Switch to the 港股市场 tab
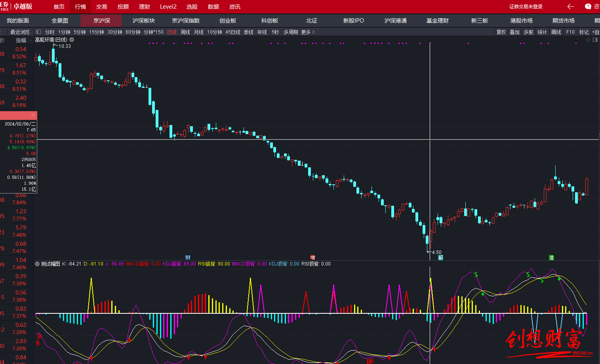This screenshot has height=364, width=600. [x=522, y=21]
